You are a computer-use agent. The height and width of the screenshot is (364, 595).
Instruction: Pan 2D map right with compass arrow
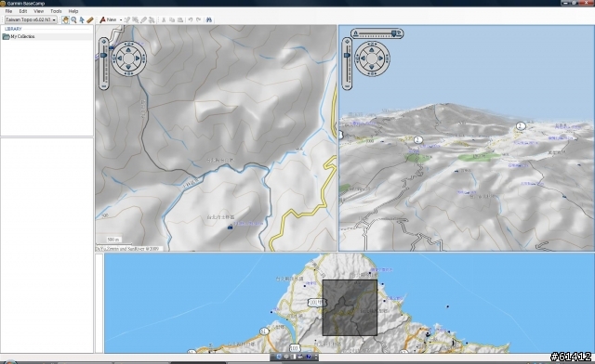click(x=138, y=58)
